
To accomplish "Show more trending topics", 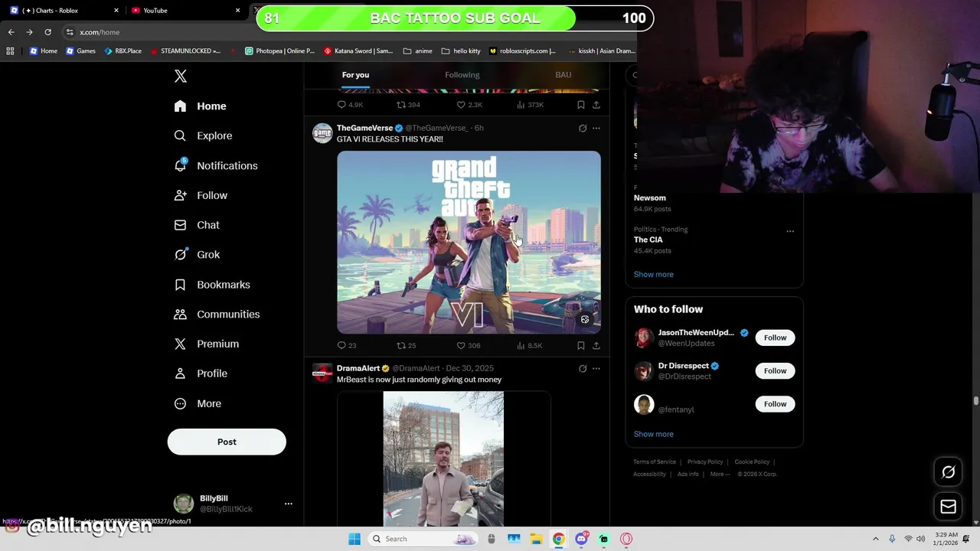I will (653, 275).
